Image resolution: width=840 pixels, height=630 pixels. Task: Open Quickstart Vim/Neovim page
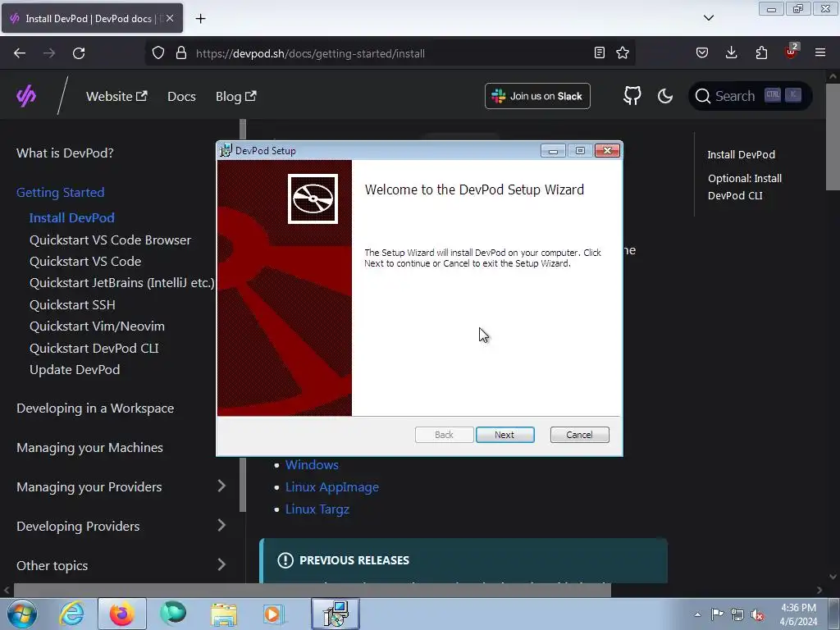click(x=97, y=326)
